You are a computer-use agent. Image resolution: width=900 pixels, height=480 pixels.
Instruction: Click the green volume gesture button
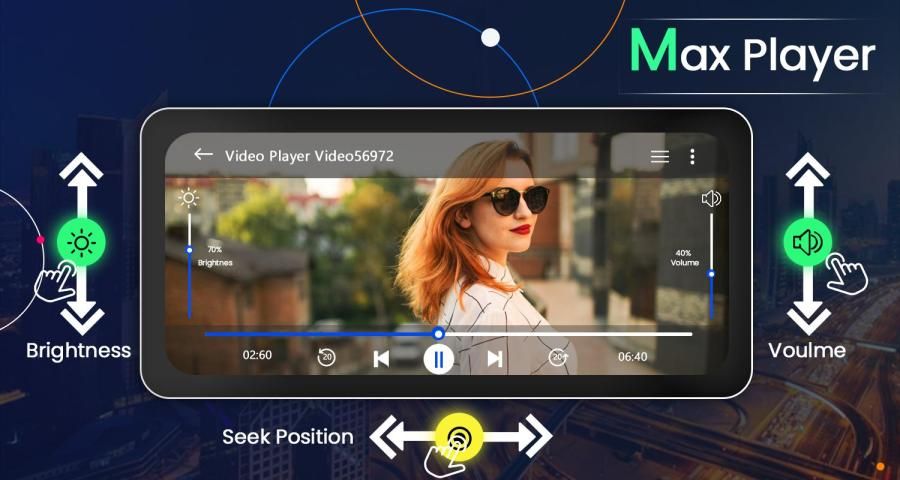coord(808,241)
